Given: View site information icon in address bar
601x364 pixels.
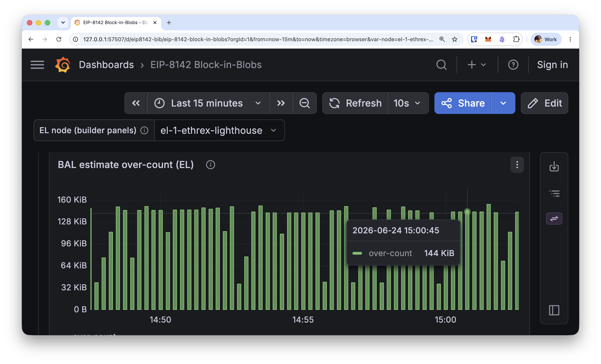Looking at the screenshot, I should (x=76, y=39).
